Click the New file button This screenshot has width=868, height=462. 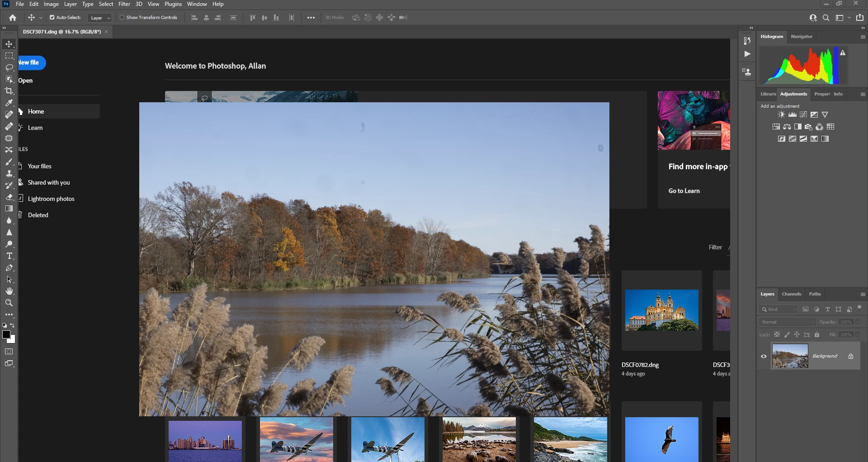31,62
